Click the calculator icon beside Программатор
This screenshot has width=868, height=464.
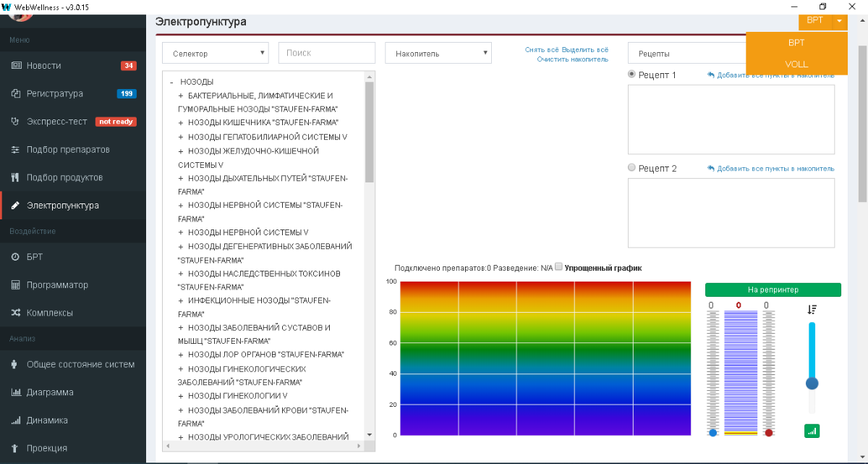point(16,285)
